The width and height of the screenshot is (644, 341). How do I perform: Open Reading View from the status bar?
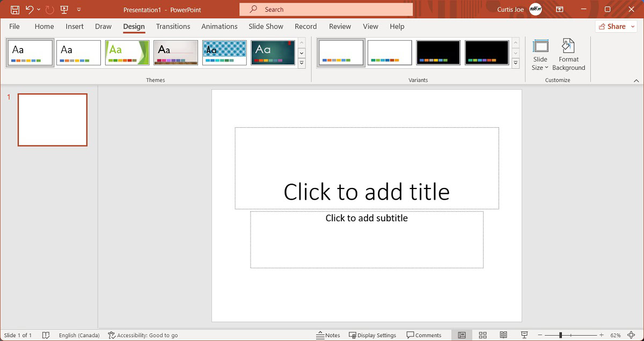(503, 335)
